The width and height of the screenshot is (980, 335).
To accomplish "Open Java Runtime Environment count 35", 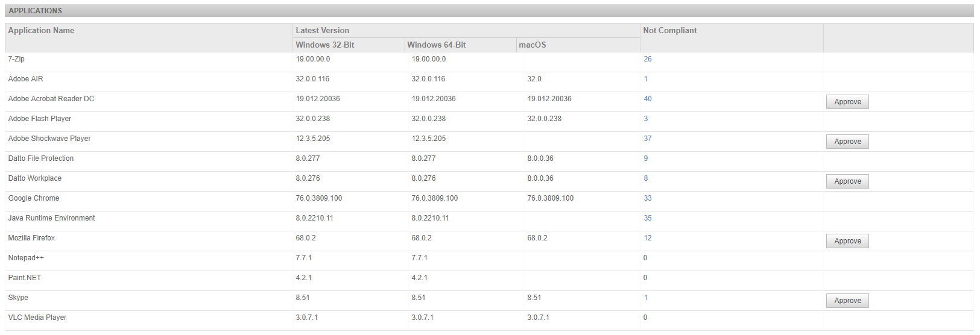I will (x=648, y=218).
